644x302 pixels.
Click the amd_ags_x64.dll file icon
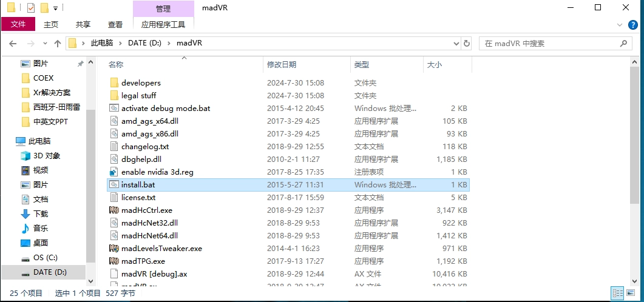click(x=114, y=121)
